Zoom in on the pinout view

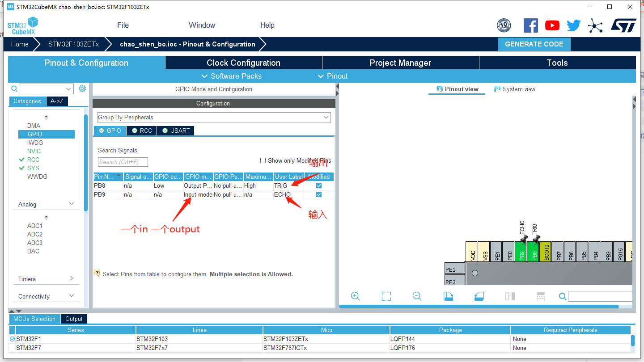click(356, 296)
